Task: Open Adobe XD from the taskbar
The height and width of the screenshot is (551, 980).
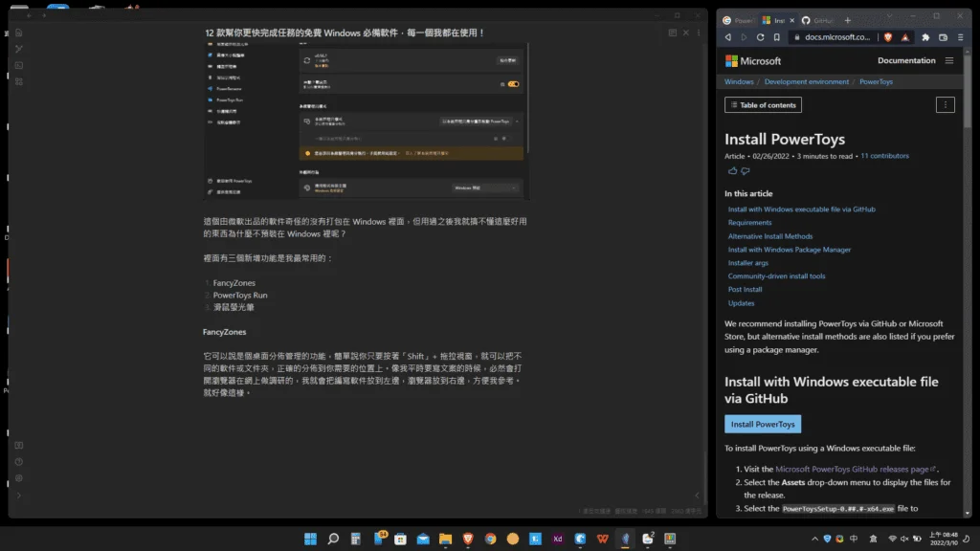Action: click(x=558, y=539)
